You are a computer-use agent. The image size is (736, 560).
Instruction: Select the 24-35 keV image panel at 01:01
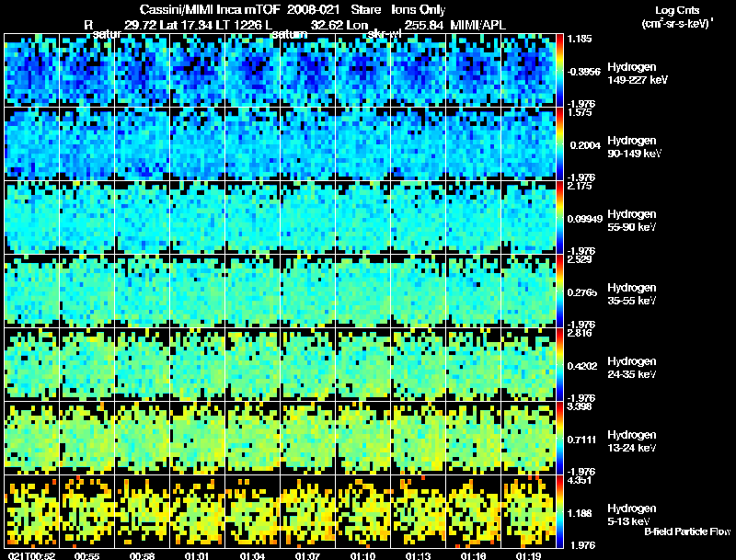pos(197,365)
